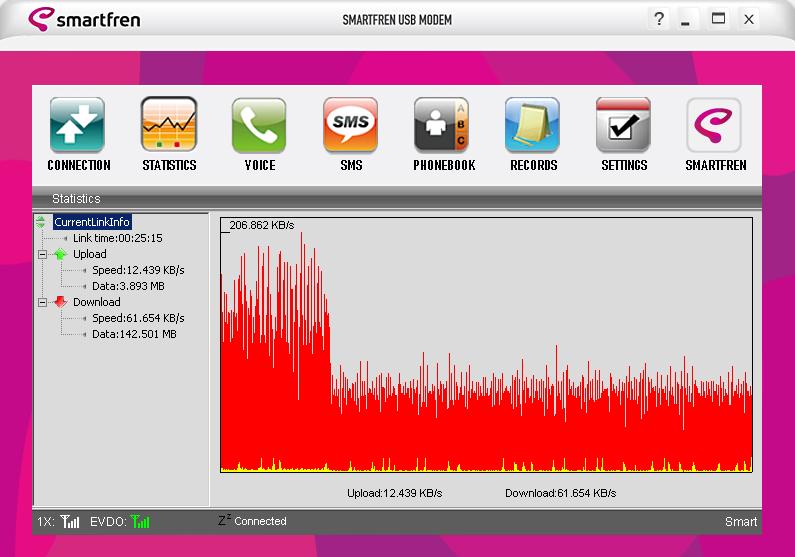Open the Voice phone icon

click(x=259, y=125)
